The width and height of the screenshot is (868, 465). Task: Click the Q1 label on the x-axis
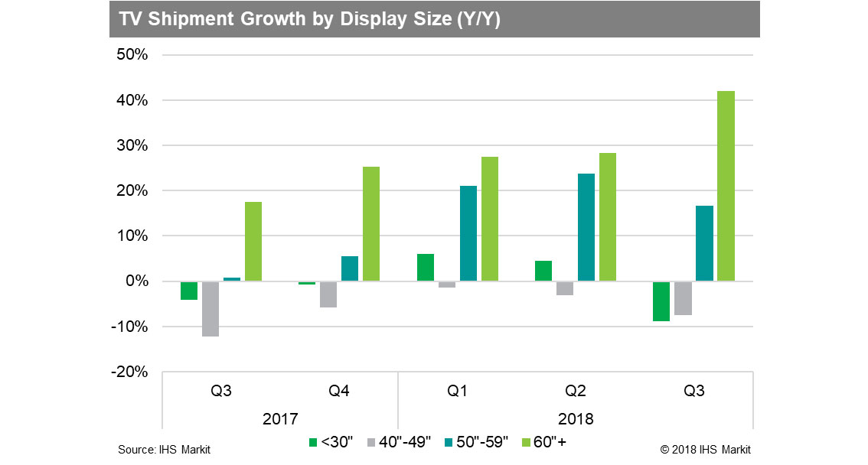(458, 391)
